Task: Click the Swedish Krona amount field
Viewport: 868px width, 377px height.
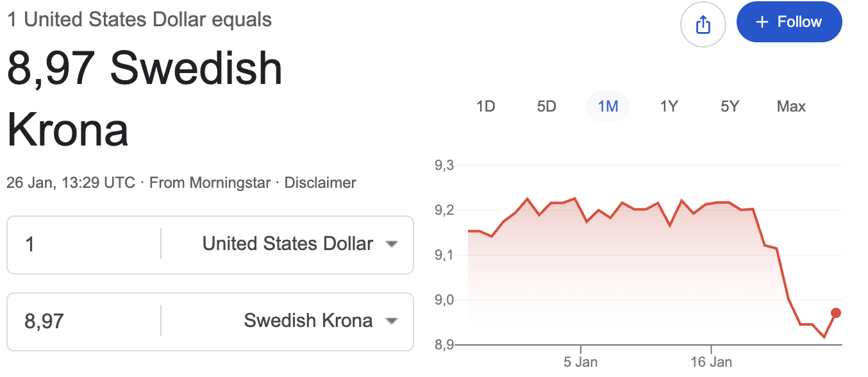Action: pos(83,321)
